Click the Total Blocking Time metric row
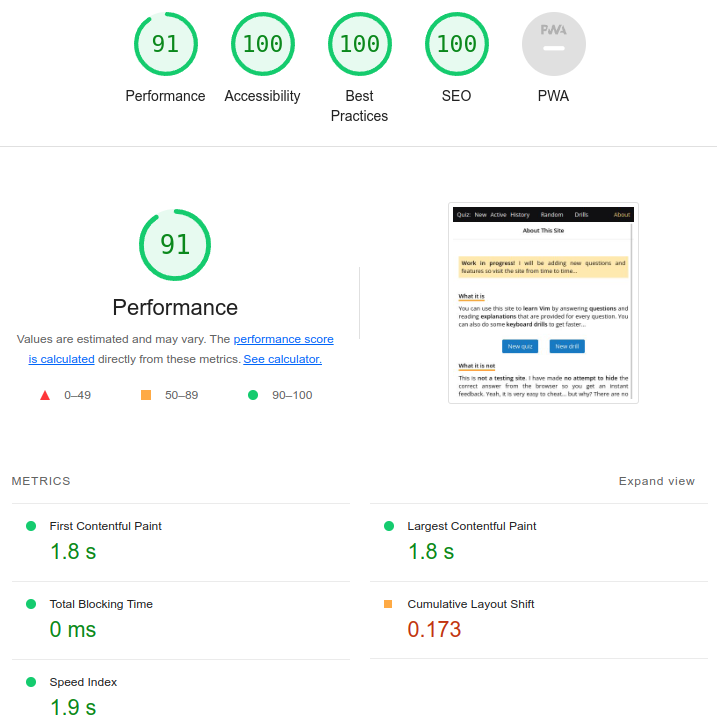717x726 pixels. [101, 604]
